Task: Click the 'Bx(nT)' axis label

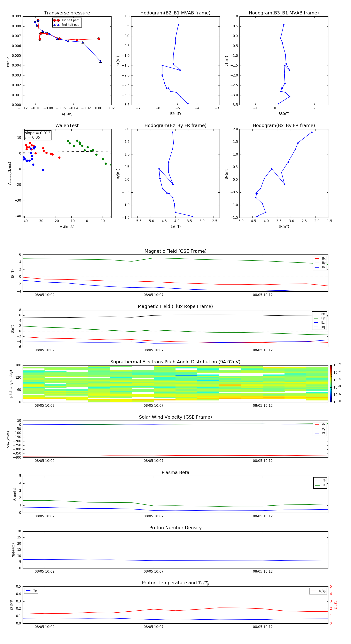Action: [284, 227]
